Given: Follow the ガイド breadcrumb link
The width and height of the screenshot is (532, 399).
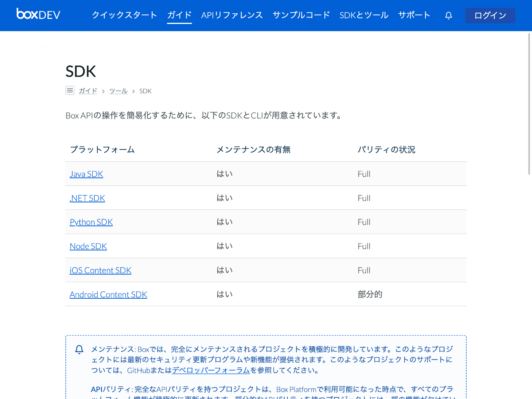Looking at the screenshot, I should [x=88, y=91].
